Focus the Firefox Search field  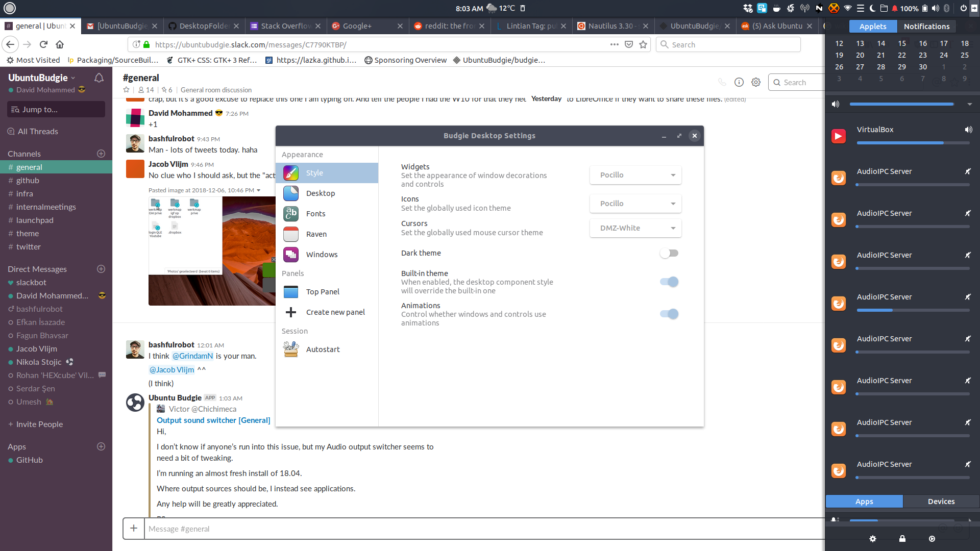tap(728, 44)
